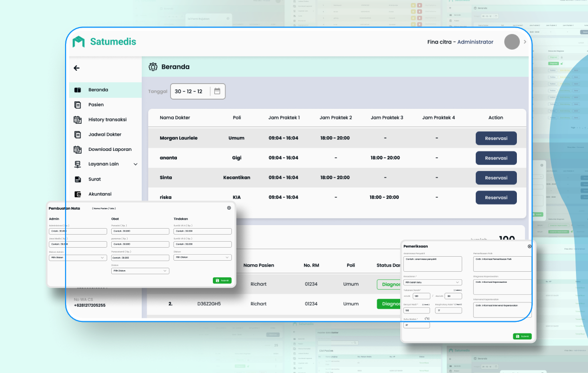The height and width of the screenshot is (373, 588).
Task: Click the Akuntansi wallet icon
Action: pos(78,194)
